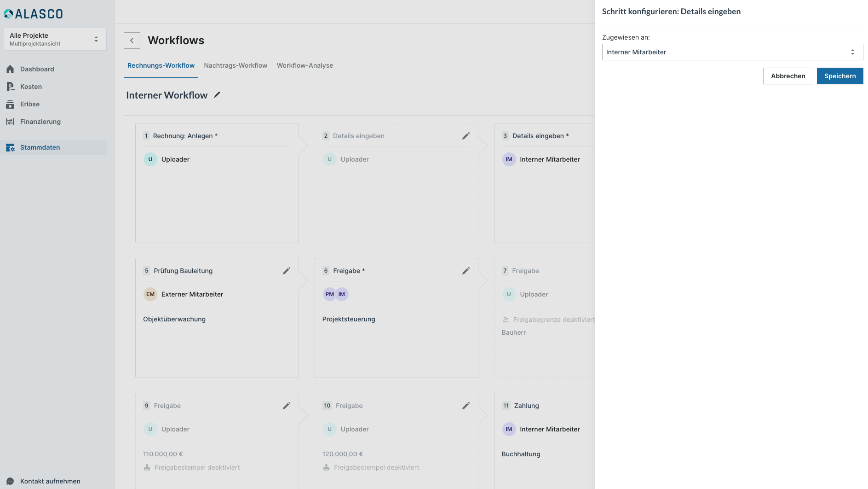Screen dimensions: 868x489
Task: Switch to the Nachtrags-Workflow tab
Action: [236, 65]
